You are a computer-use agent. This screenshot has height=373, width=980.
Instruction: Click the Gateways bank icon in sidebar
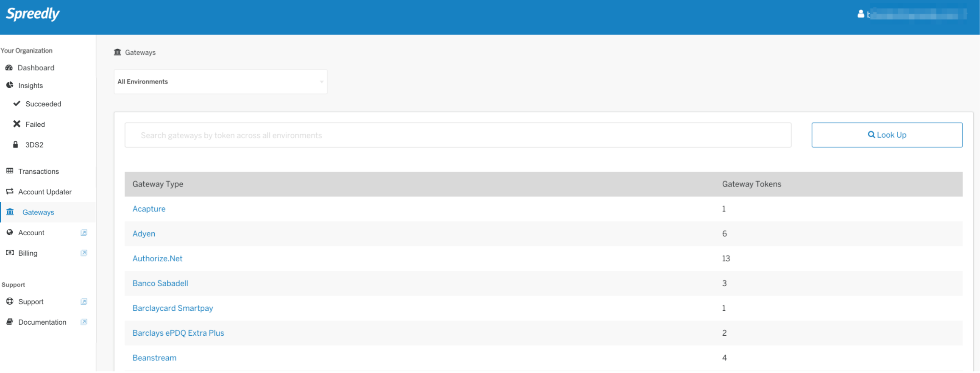[x=10, y=212]
